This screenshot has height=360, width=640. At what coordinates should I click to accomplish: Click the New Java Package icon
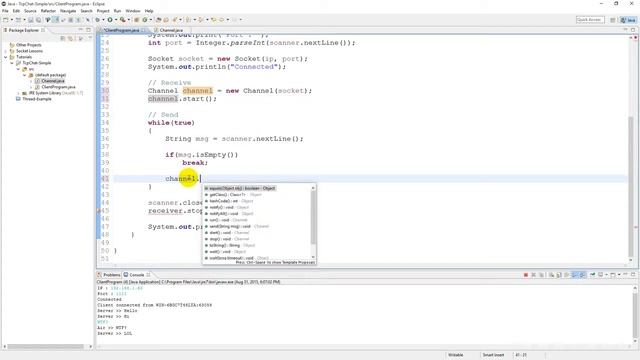pyautogui.click(x=137, y=20)
